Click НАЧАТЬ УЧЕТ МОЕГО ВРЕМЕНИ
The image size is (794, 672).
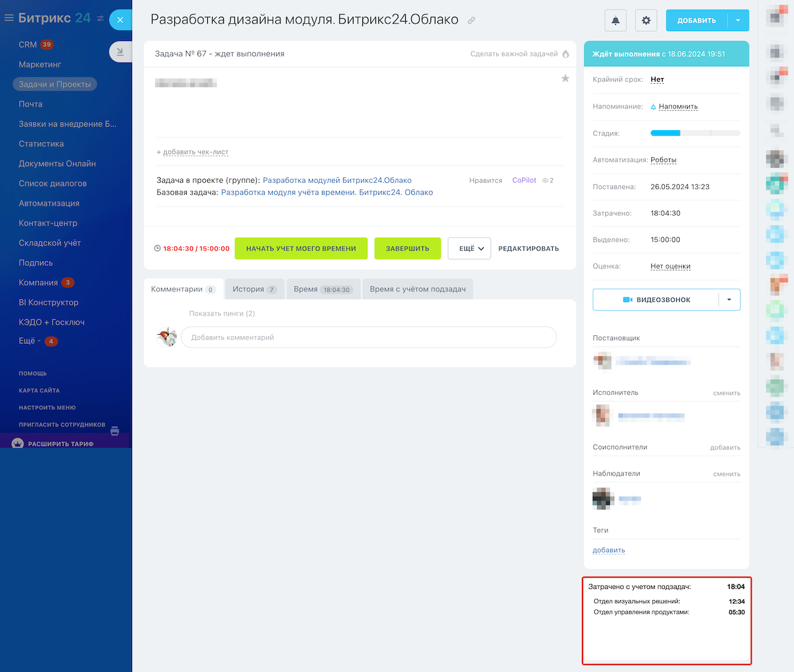301,249
